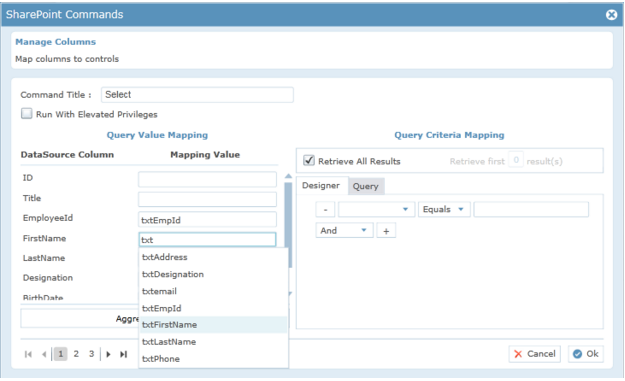This screenshot has height=381, width=625.
Task: Click the criteria value input field
Action: tap(531, 210)
